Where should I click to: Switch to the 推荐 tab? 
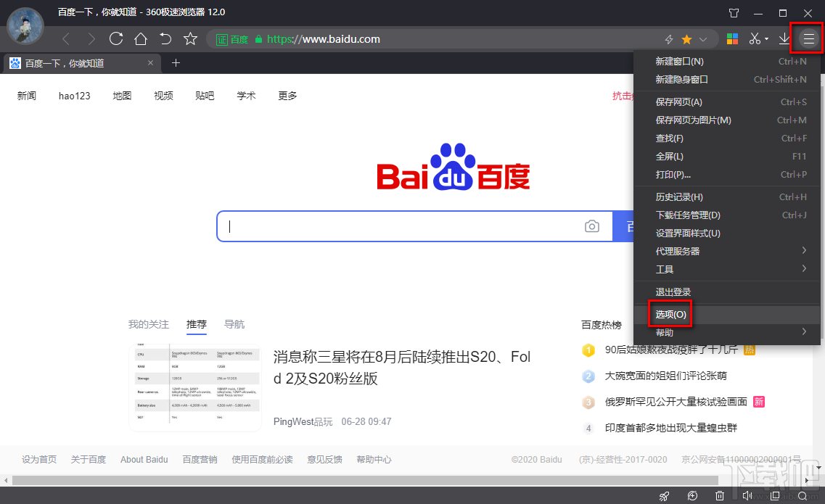point(196,324)
